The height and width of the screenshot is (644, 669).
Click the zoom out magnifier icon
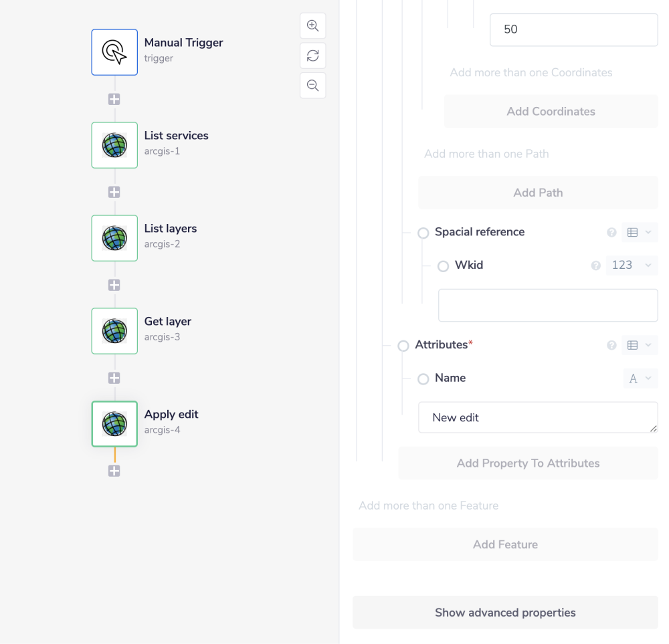(312, 86)
